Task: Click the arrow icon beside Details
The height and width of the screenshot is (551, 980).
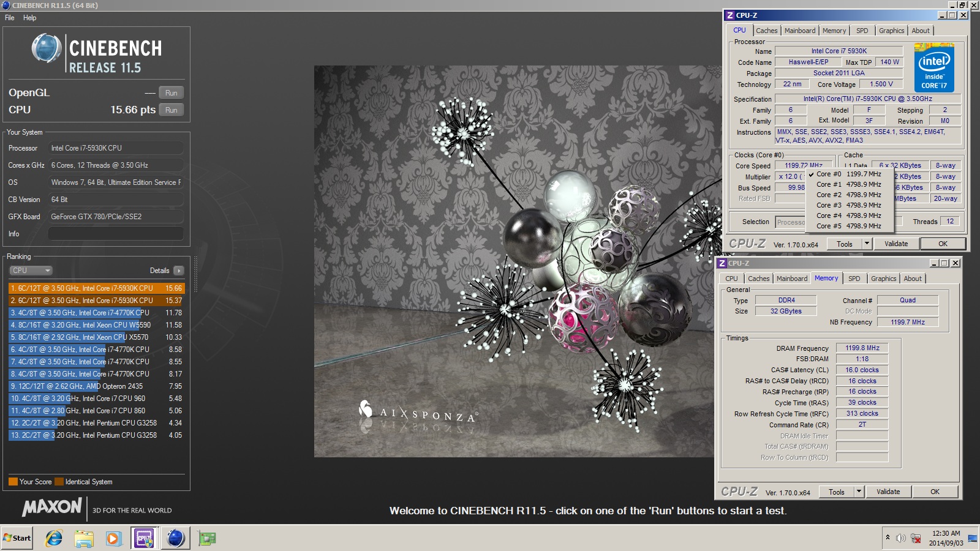Action: point(178,271)
